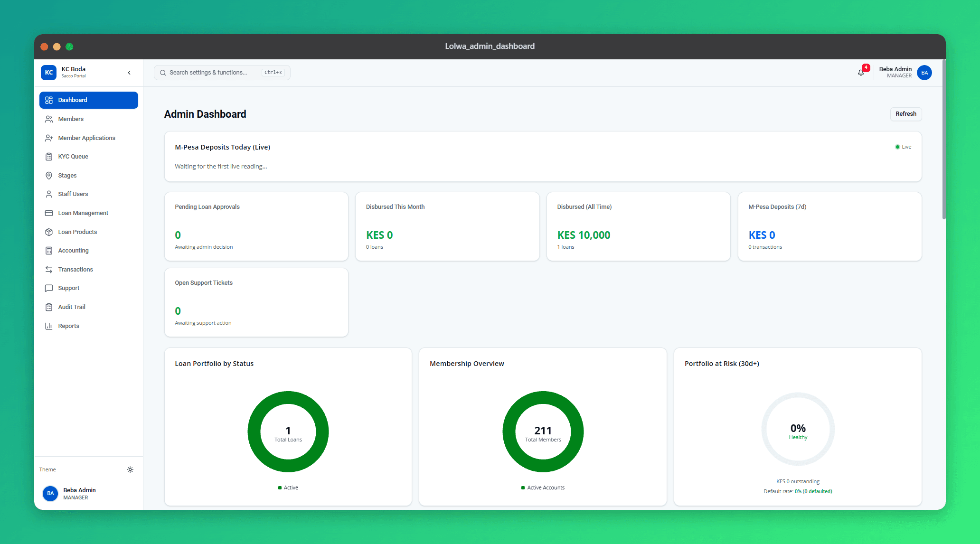Click the Loan Management card icon
Image resolution: width=980 pixels, height=544 pixels.
coord(49,213)
